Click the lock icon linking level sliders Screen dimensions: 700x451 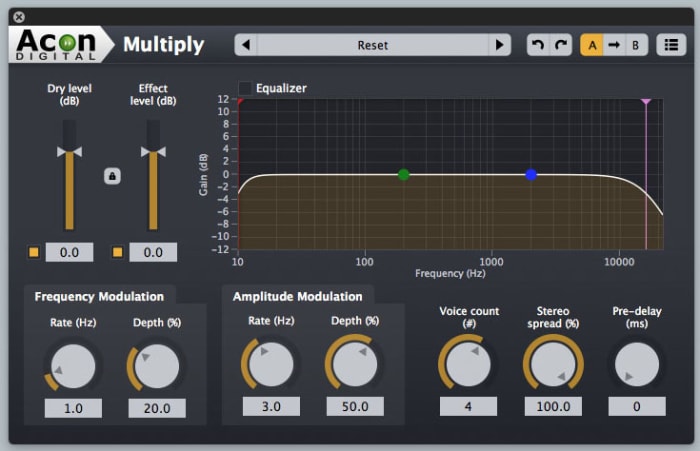click(x=112, y=176)
